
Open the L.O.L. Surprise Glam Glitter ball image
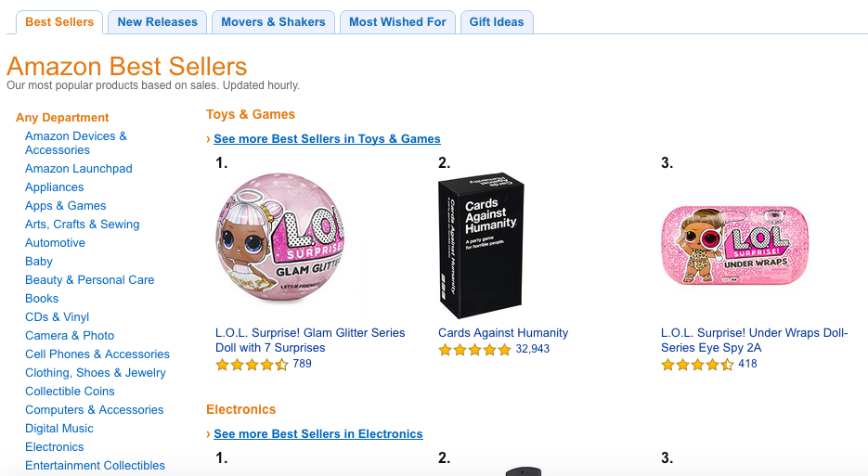pyautogui.click(x=289, y=244)
